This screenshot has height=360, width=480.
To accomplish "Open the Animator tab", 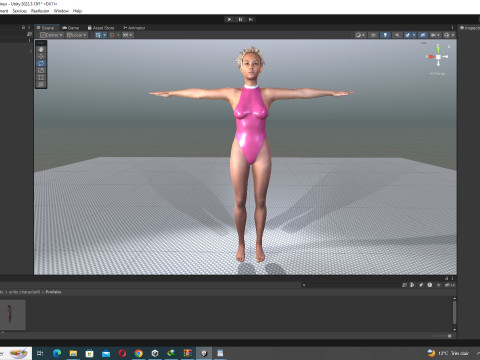I will click(134, 28).
